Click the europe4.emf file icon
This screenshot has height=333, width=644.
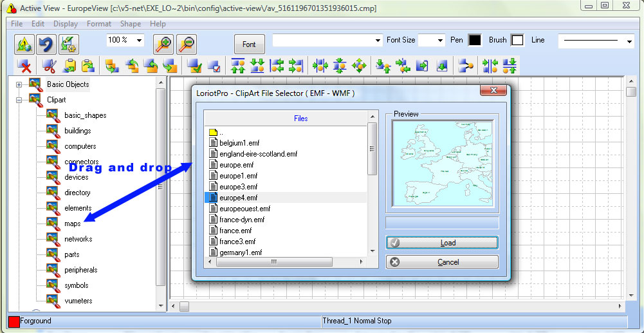213,197
